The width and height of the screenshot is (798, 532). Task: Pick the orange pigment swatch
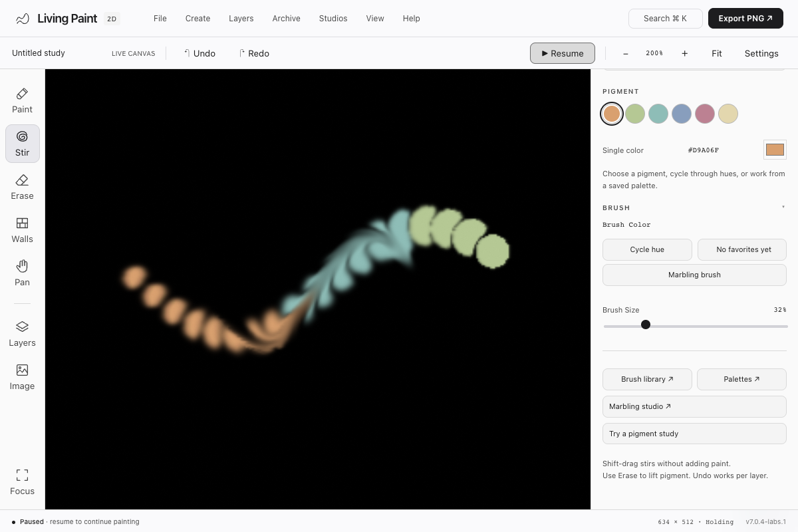(612, 114)
